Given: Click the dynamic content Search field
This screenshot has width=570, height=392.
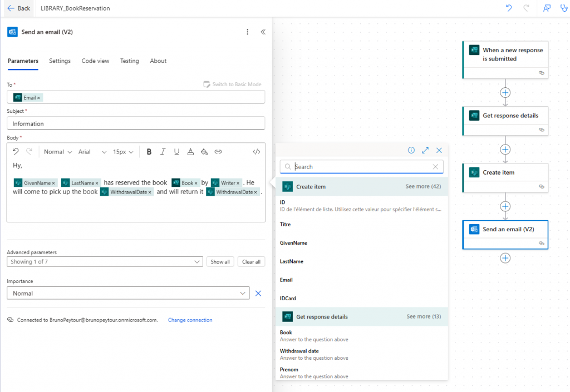Looking at the screenshot, I should pyautogui.click(x=362, y=167).
